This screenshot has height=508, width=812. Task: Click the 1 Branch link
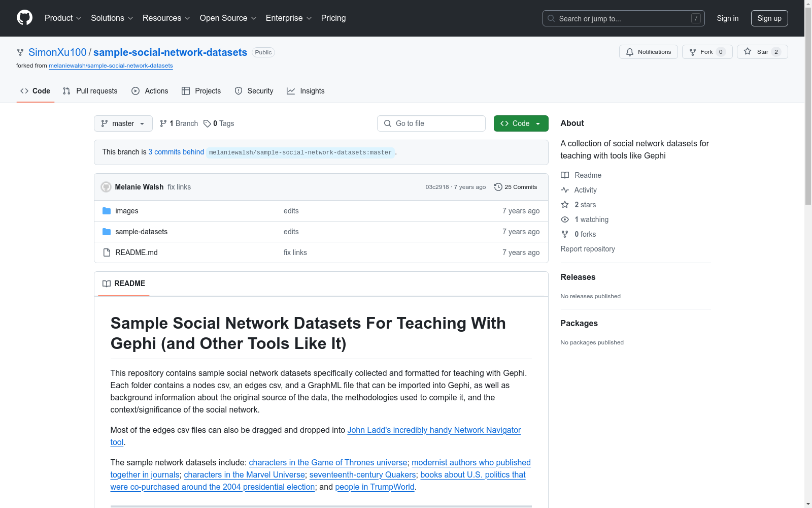click(x=179, y=123)
